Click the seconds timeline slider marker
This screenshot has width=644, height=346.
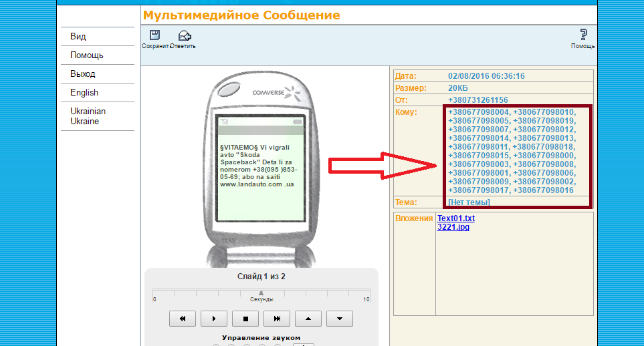click(x=261, y=293)
